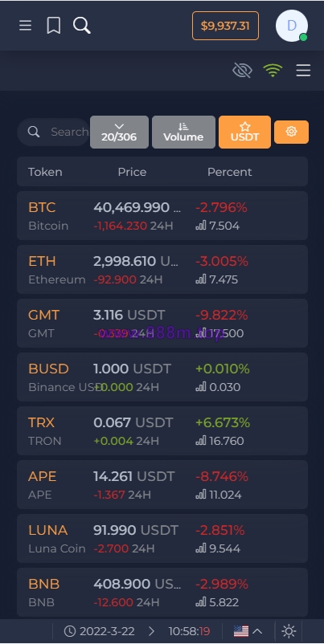The width and height of the screenshot is (324, 644).
Task: Click the green wifi connection icon
Action: 273,71
